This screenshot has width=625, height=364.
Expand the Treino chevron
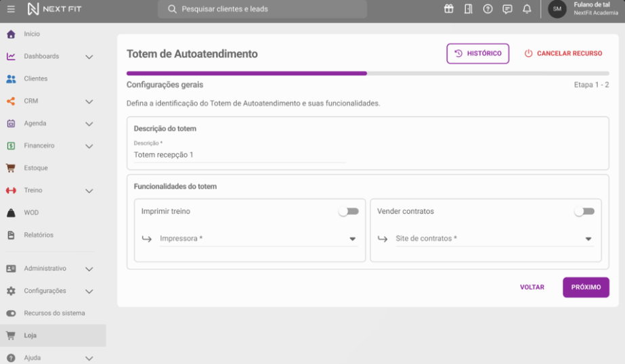89,190
